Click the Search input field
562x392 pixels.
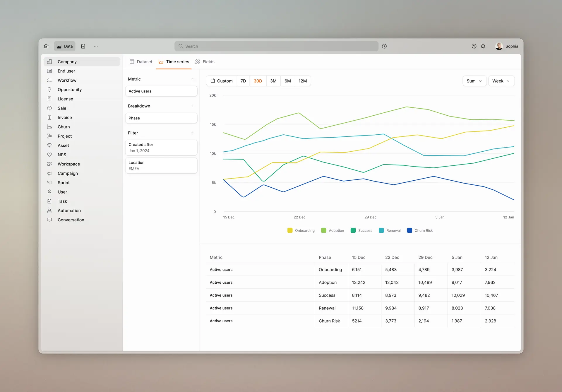(276, 46)
